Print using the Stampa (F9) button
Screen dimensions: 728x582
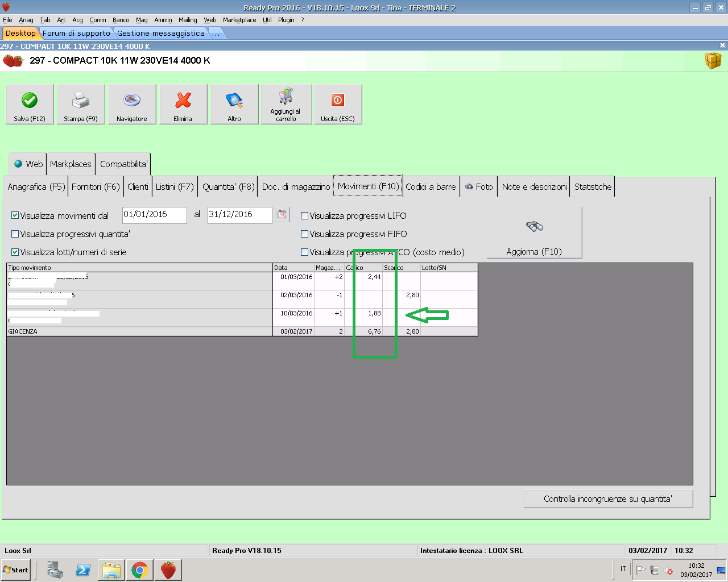[x=81, y=104]
